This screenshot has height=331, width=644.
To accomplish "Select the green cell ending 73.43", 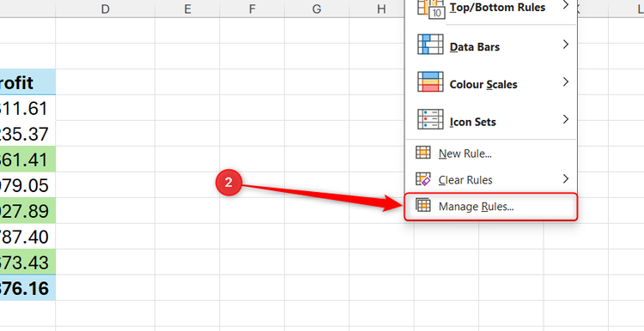I will 27,262.
